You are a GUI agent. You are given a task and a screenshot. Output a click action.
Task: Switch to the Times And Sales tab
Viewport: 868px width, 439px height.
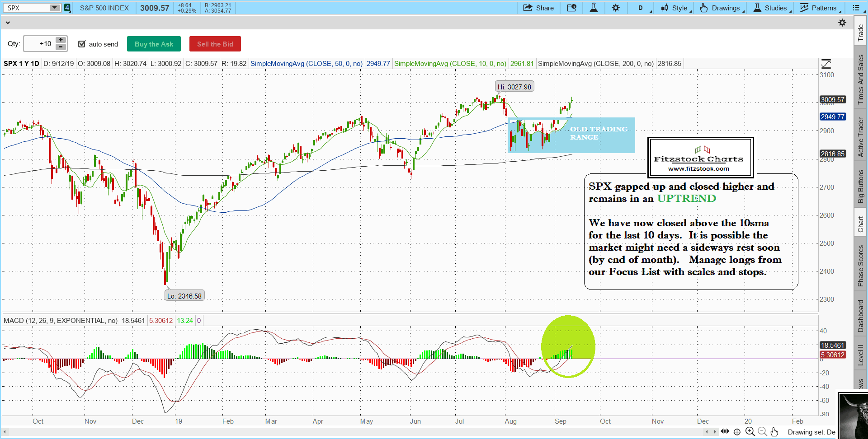[860, 79]
